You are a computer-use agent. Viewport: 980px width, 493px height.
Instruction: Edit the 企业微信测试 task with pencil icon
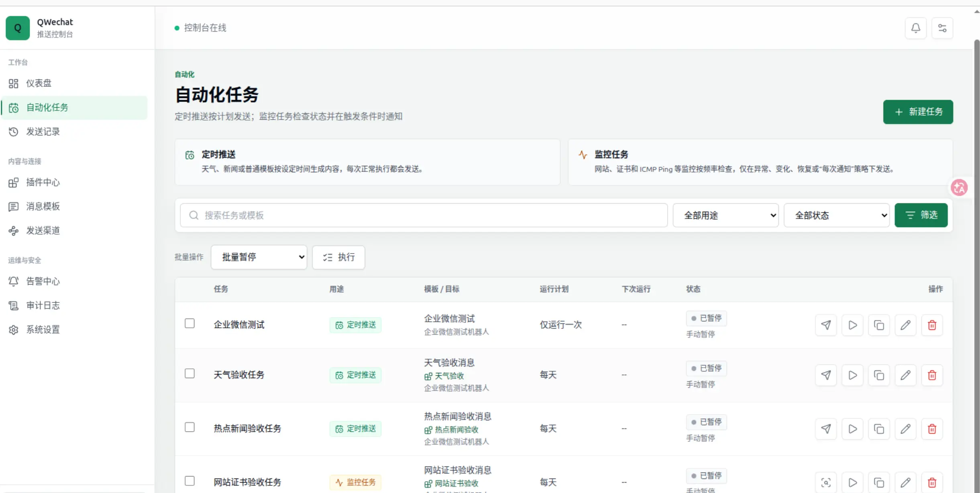(x=905, y=325)
